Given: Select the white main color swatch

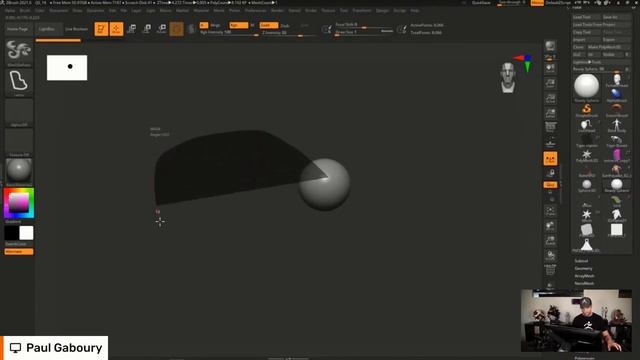Looking at the screenshot, I should (x=26, y=233).
